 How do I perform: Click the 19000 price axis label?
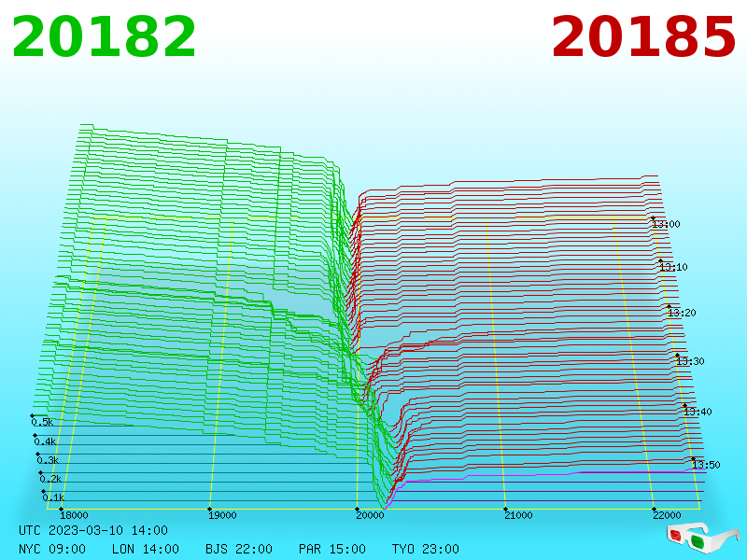point(222,515)
